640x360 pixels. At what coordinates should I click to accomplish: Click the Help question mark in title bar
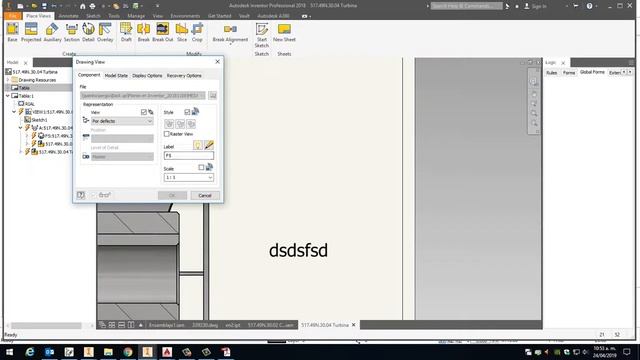(589, 6)
